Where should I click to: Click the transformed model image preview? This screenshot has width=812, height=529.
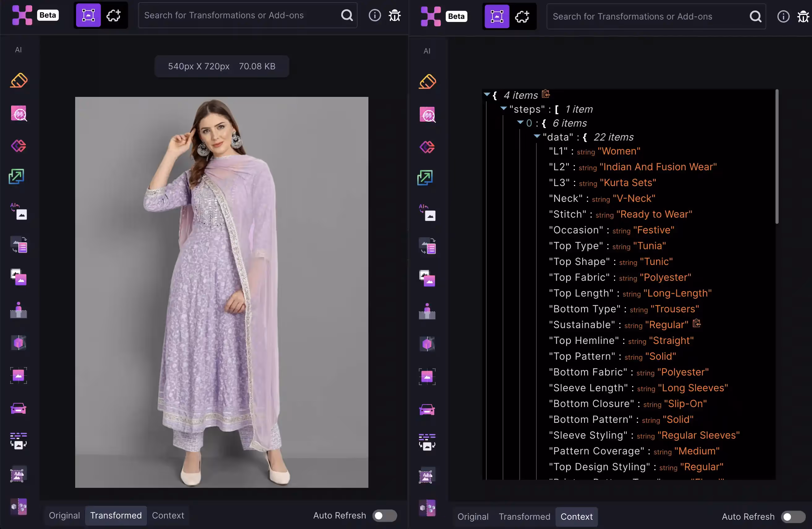(x=221, y=292)
